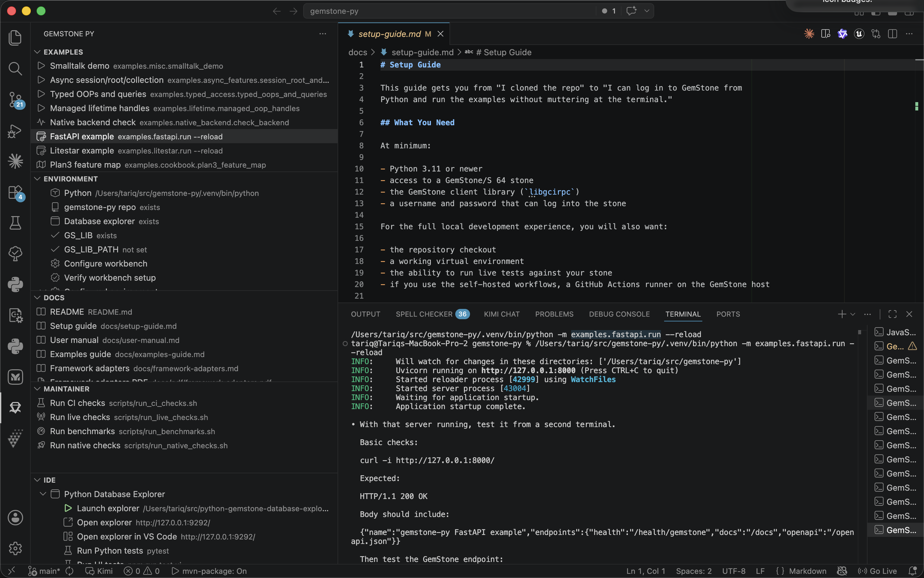Switch to DEBUG CONSOLE tab

[619, 314]
